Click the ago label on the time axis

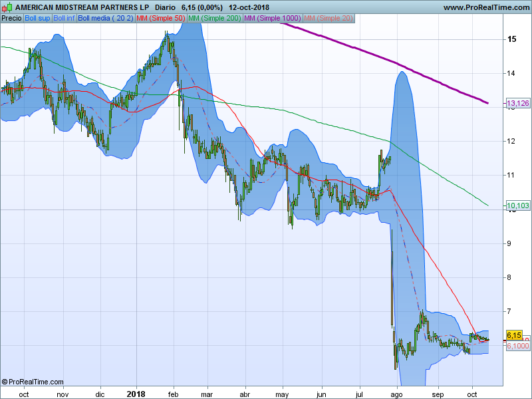click(x=396, y=394)
